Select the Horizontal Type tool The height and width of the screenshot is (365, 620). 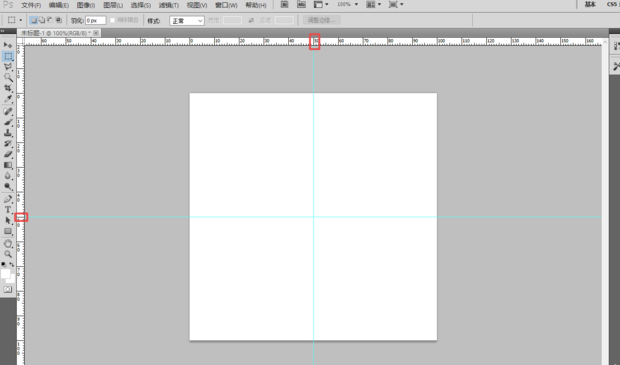[x=8, y=210]
